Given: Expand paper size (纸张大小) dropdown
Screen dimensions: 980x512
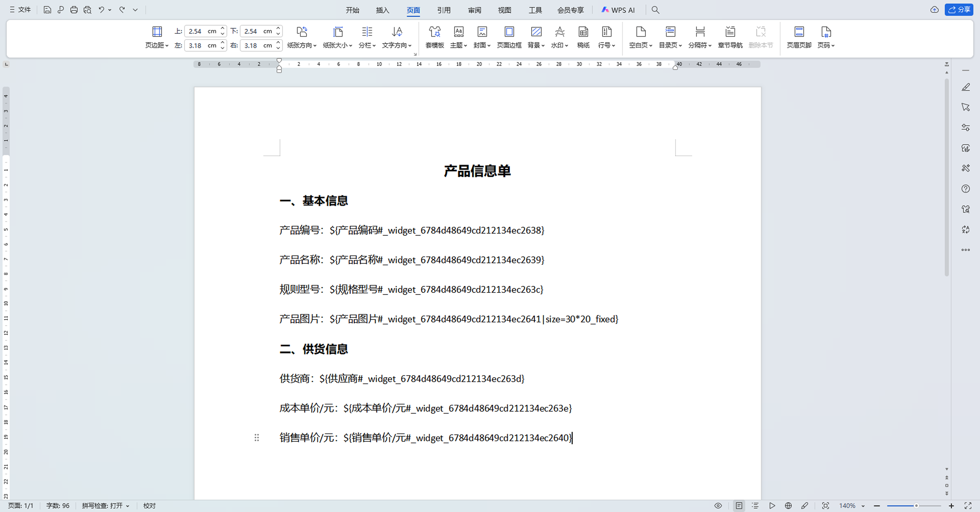Looking at the screenshot, I should (337, 45).
